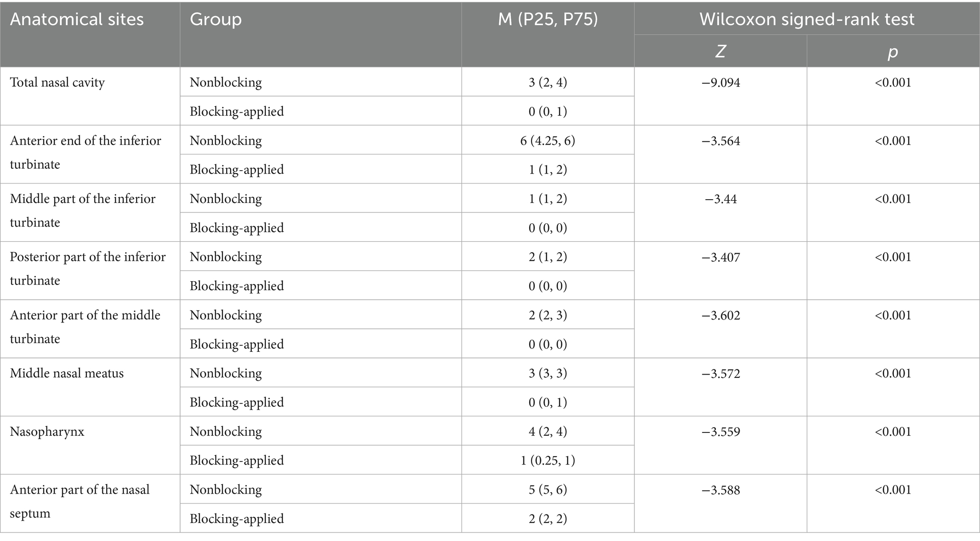
Task: Click the Z value −3.588
Action: (721, 490)
